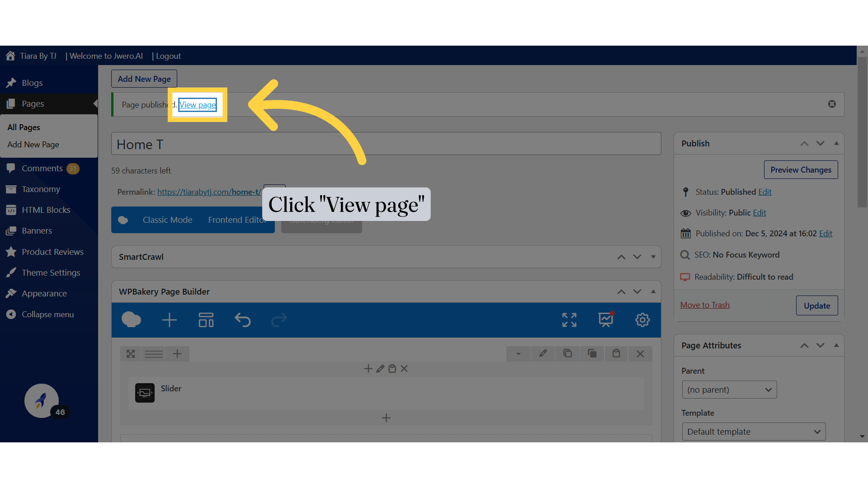Select All Pages submenu item

tap(24, 127)
